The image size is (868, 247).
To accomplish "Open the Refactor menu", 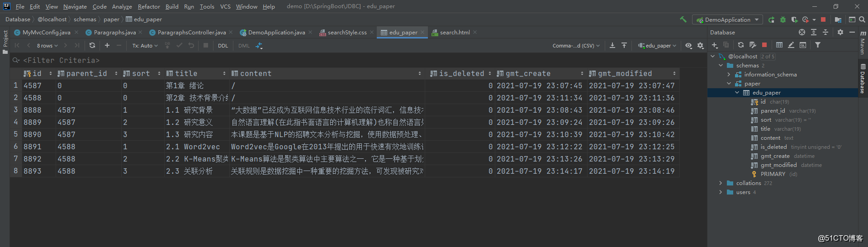I will pos(149,6).
